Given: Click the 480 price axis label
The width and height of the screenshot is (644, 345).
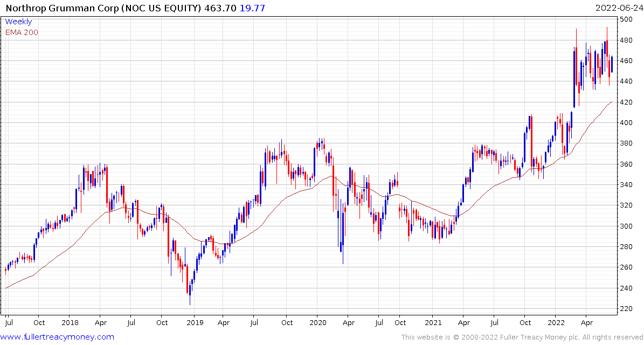Looking at the screenshot, I should 626,40.
